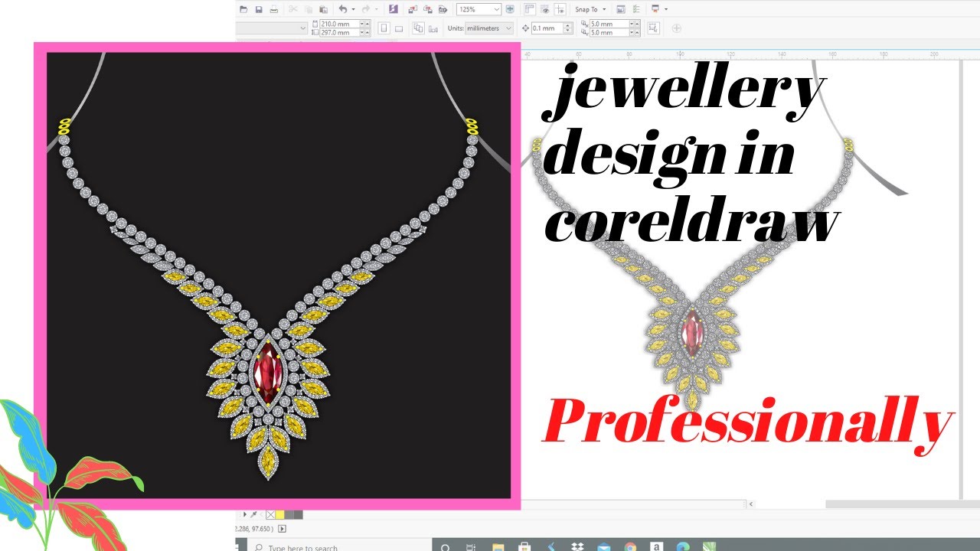Click the Export icon
This screenshot has height=551, width=980.
(x=428, y=9)
